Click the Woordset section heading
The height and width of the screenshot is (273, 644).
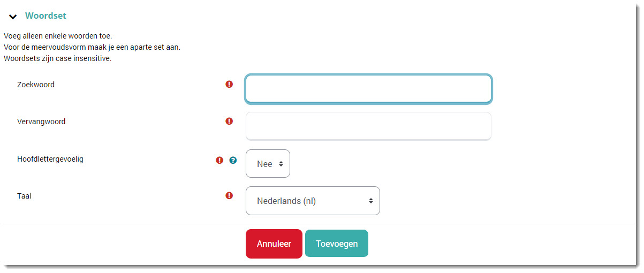(x=46, y=16)
